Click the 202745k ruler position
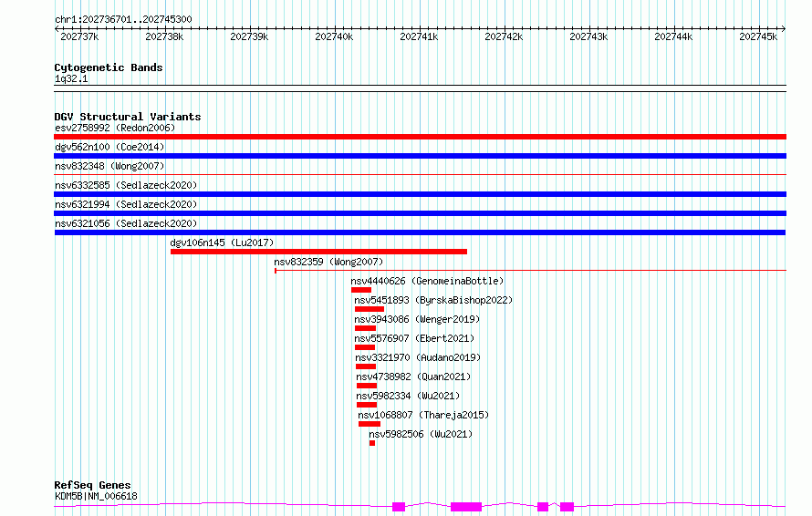The height and width of the screenshot is (516, 812). click(758, 36)
